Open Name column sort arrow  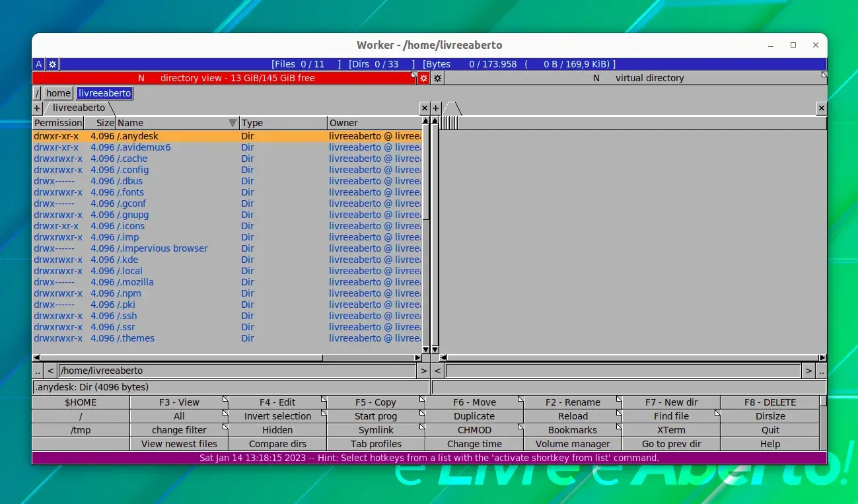[232, 123]
